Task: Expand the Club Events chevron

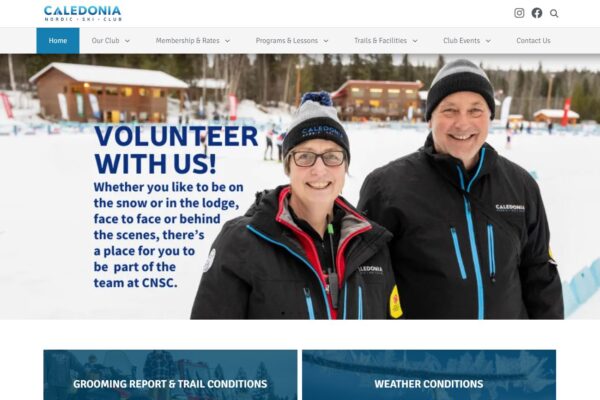Action: point(488,41)
